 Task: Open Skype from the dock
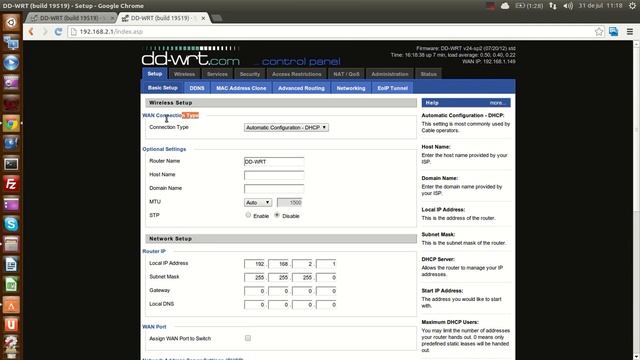11,224
